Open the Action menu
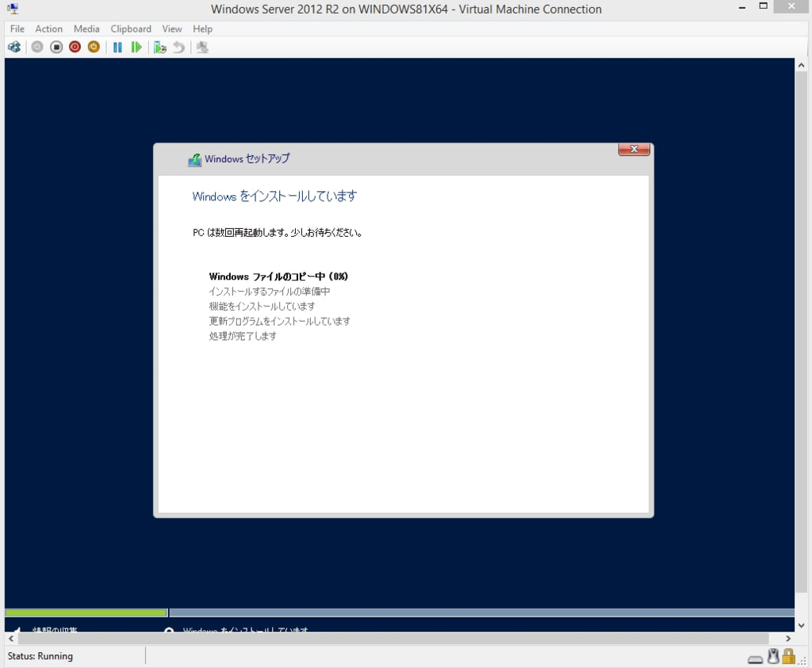The width and height of the screenshot is (812, 668). click(x=48, y=29)
